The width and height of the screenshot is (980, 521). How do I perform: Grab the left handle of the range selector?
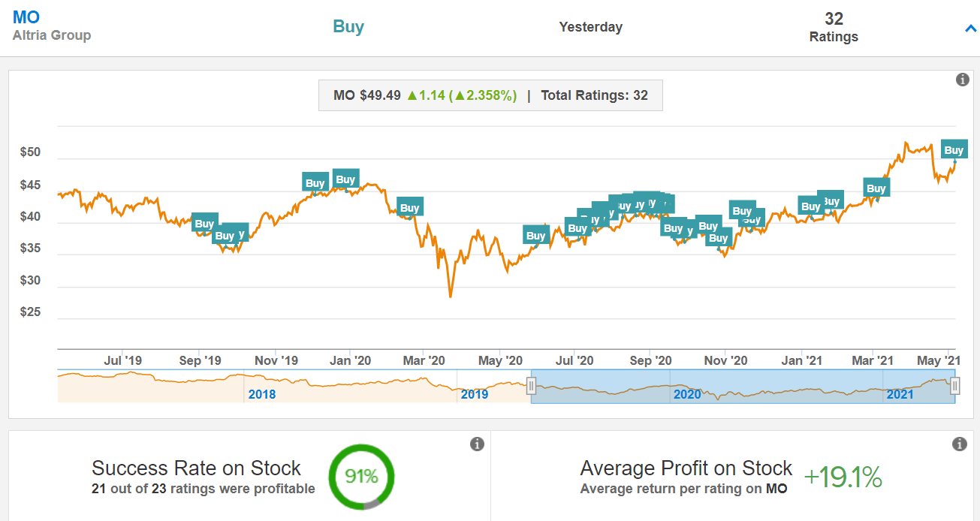[531, 387]
